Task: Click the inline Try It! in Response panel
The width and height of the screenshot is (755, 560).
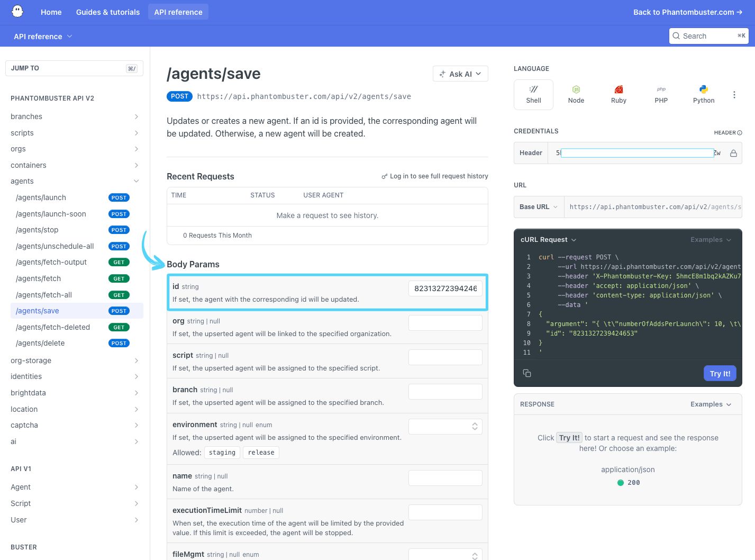Action: (x=569, y=438)
